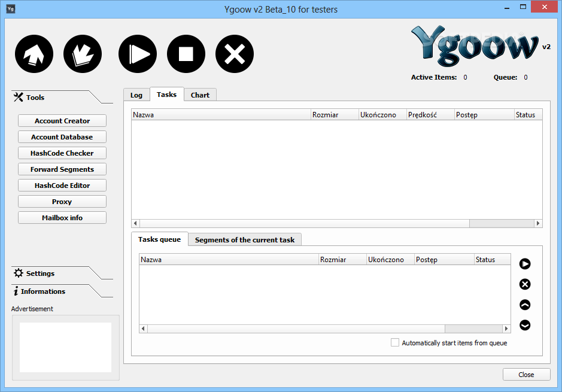Stop tasks with the large square icon
The width and height of the screenshot is (562, 392).
pos(186,54)
